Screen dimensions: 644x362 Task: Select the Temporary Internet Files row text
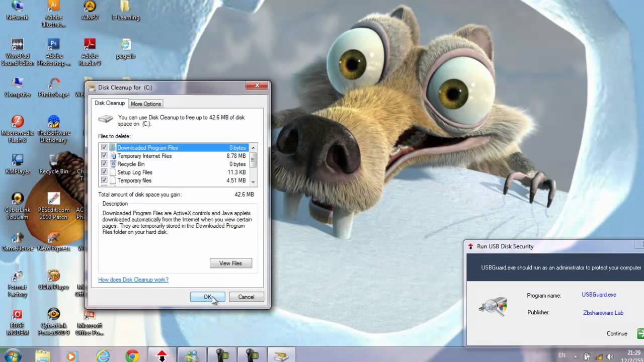[x=144, y=156]
